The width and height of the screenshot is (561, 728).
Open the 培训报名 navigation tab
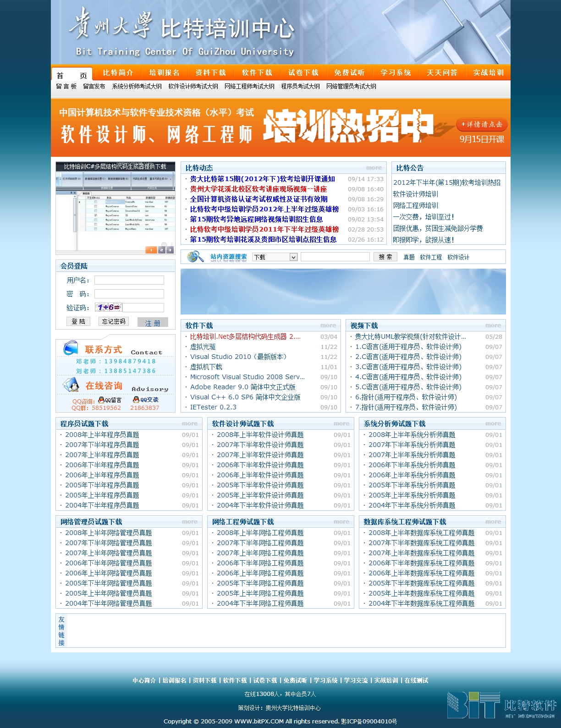[x=164, y=73]
